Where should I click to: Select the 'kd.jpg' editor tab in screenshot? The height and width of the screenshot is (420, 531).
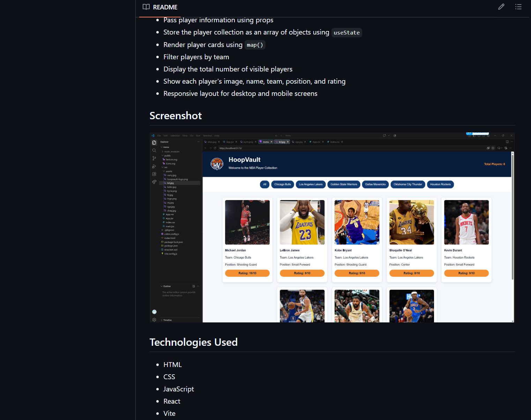[x=282, y=142]
